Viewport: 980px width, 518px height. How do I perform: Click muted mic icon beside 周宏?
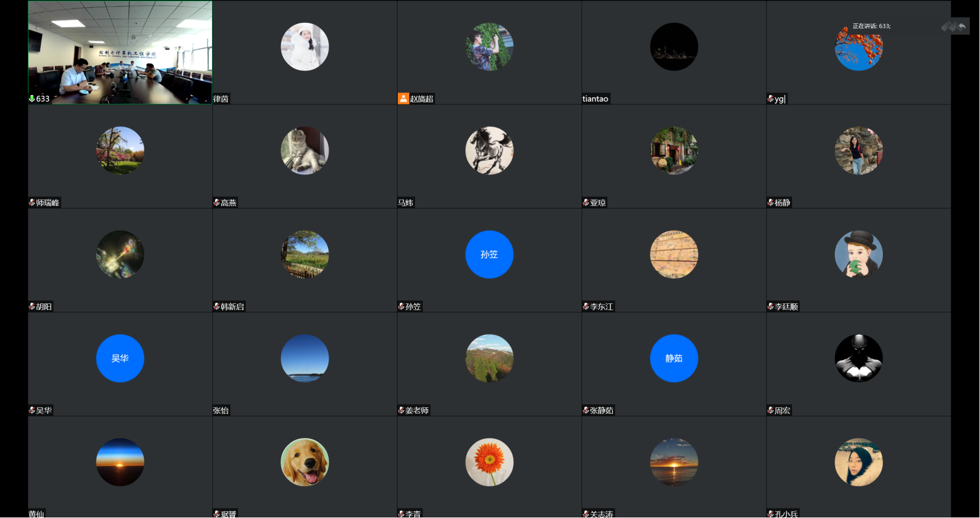770,411
